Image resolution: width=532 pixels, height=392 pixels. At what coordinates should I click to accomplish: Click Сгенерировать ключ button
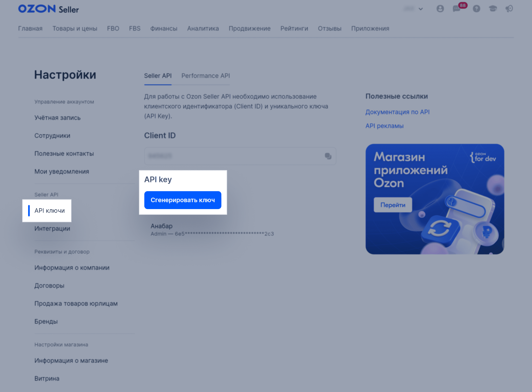tap(183, 200)
